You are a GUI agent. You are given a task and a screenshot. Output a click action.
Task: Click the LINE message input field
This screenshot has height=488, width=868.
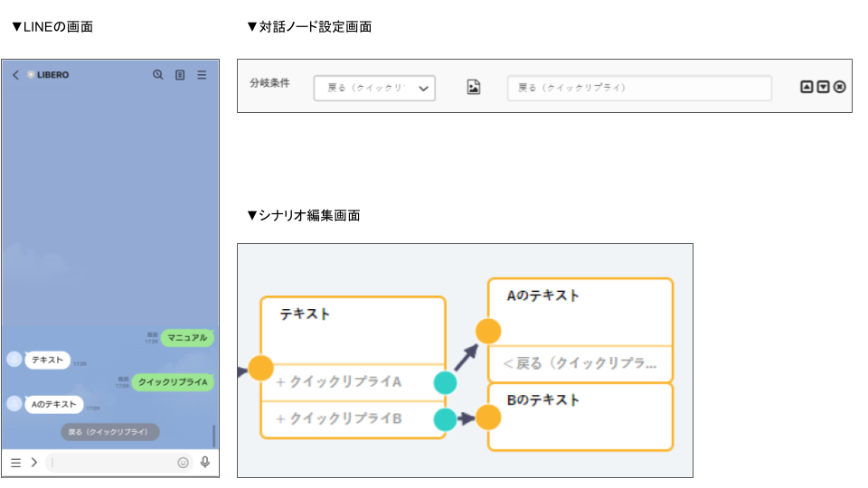coord(113,462)
